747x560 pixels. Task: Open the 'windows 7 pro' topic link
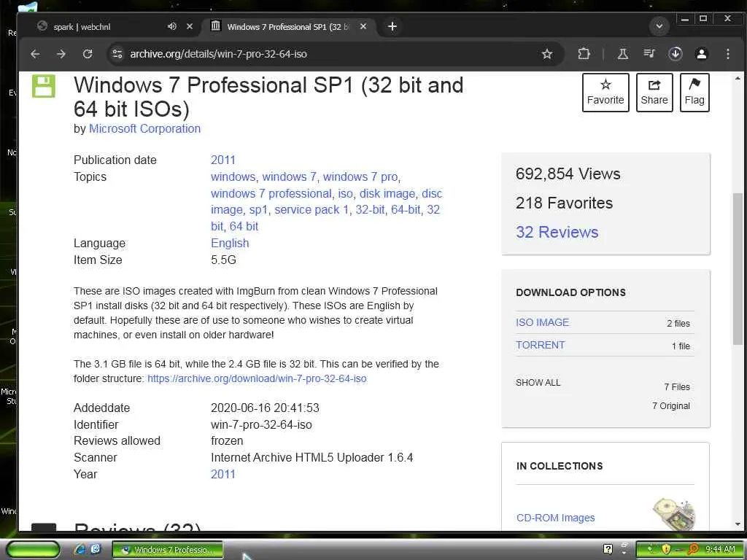[360, 176]
